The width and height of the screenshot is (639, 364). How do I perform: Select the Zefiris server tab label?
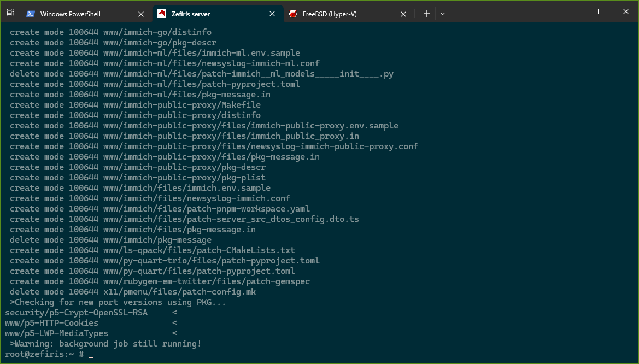(x=191, y=14)
